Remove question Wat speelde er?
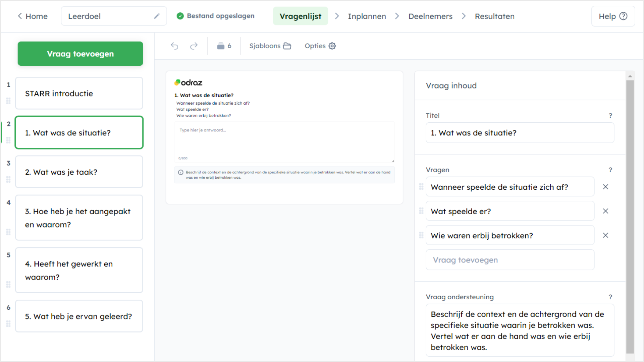This screenshot has width=644, height=362. pyautogui.click(x=605, y=211)
